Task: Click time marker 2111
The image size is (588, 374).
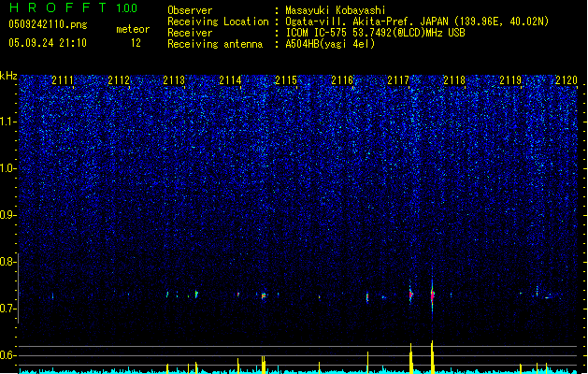Action: point(63,79)
